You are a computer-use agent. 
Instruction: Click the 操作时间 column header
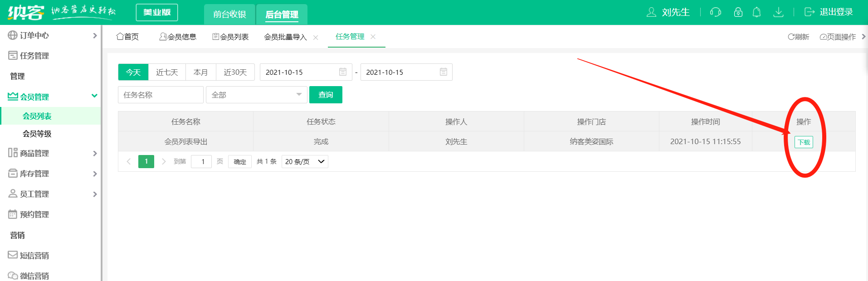click(706, 121)
